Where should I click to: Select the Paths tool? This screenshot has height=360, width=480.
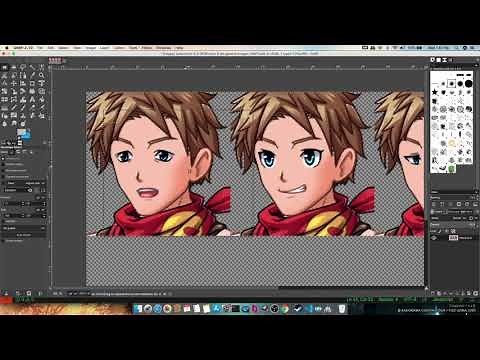click(x=23, y=75)
